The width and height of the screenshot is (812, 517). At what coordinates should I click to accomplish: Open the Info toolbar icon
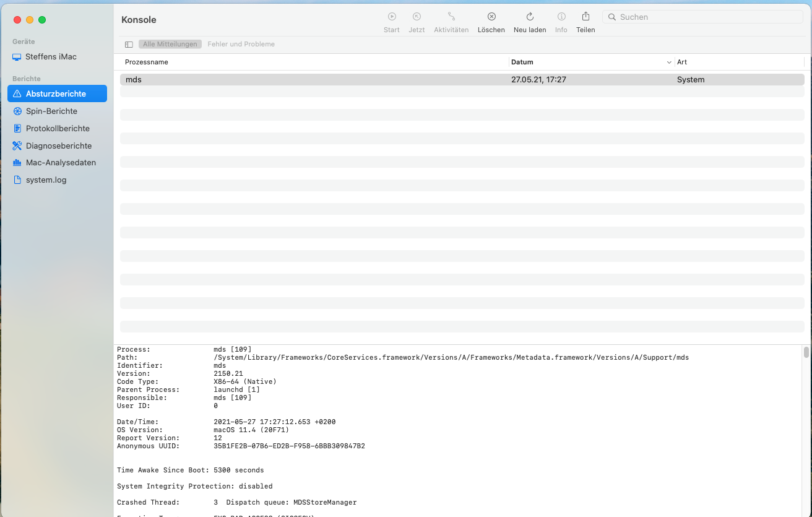(561, 17)
